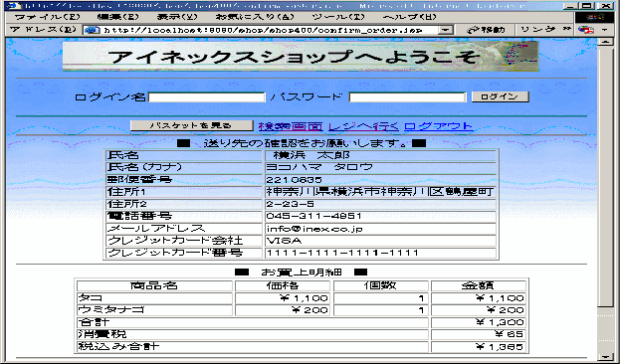Open dropdown arrow next to flag icon
The image size is (620, 364).
point(605,30)
